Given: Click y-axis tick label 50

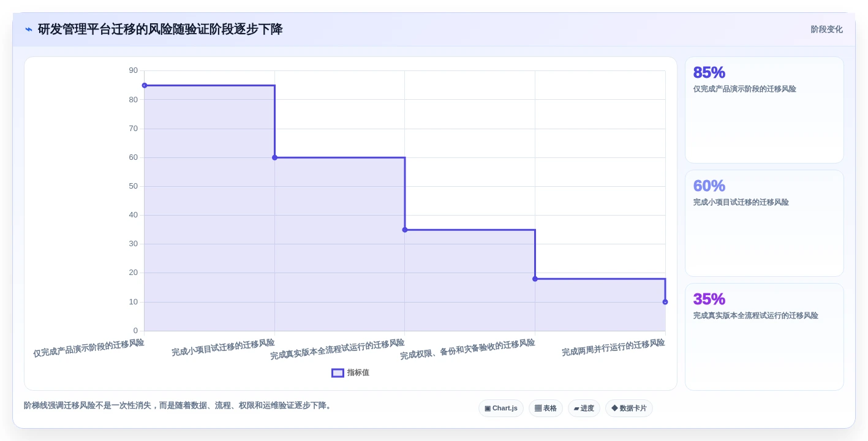Looking at the screenshot, I should pos(134,186).
